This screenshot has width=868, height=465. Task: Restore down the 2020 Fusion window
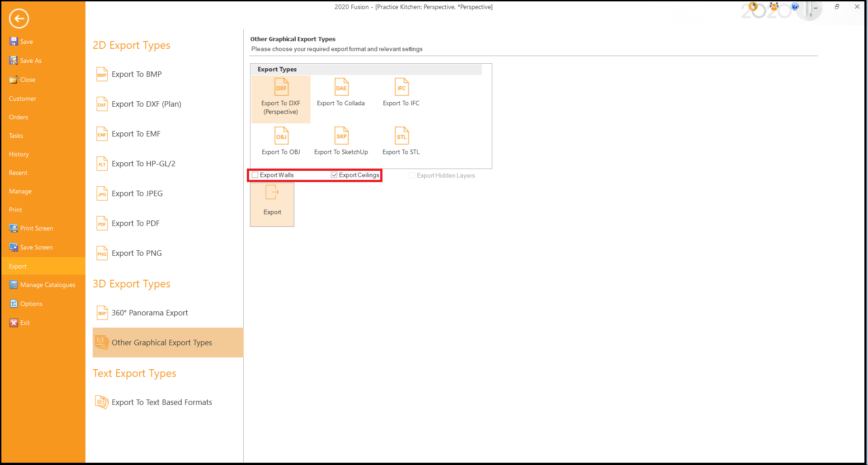coord(837,7)
